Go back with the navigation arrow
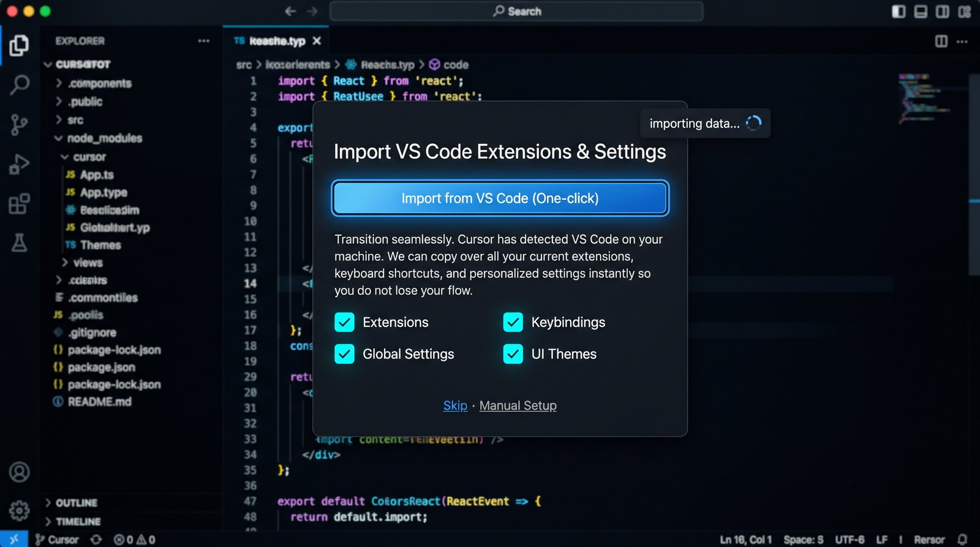This screenshot has height=547, width=980. (290, 11)
